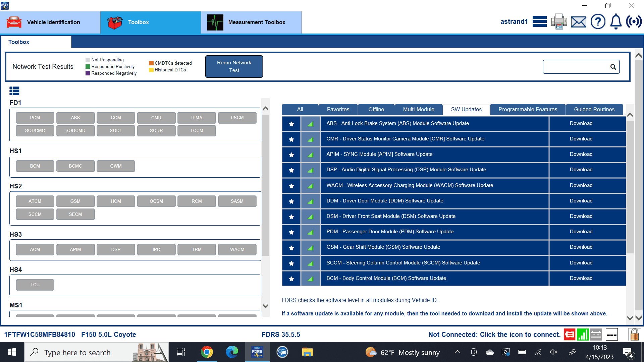This screenshot has height=362, width=644.
Task: Click the wireless broadcast icon in the header
Action: (x=634, y=22)
